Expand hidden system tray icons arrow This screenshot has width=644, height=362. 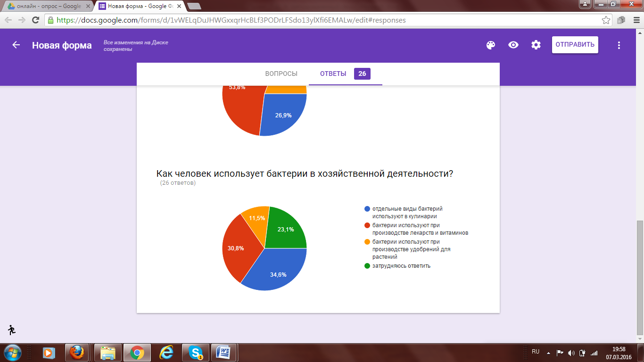tap(548, 353)
